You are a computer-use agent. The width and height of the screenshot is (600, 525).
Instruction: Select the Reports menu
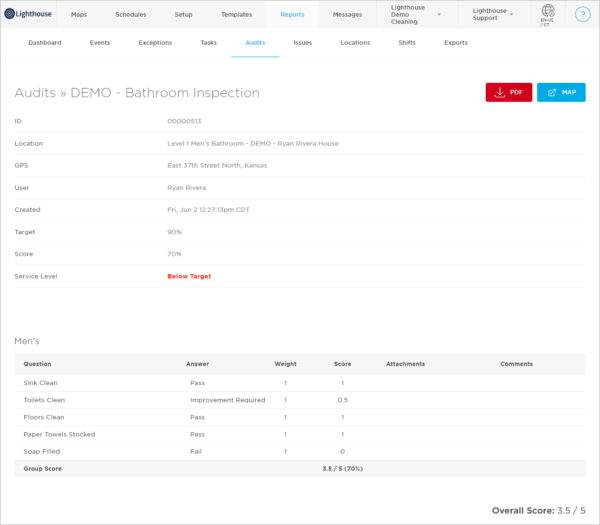pyautogui.click(x=292, y=15)
